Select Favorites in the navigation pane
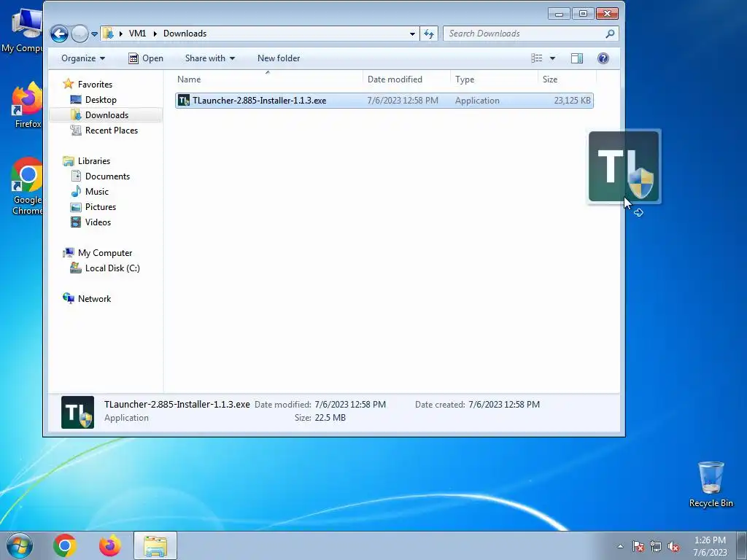 [95, 85]
